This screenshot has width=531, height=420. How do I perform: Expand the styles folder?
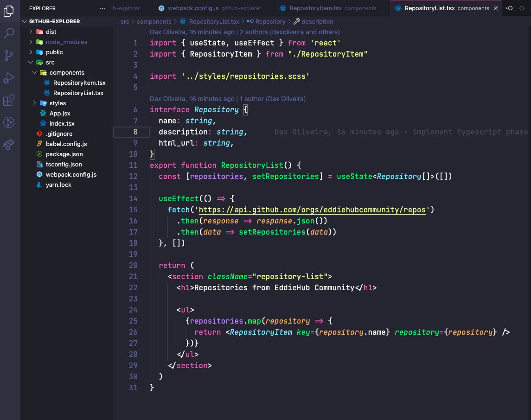pos(34,103)
